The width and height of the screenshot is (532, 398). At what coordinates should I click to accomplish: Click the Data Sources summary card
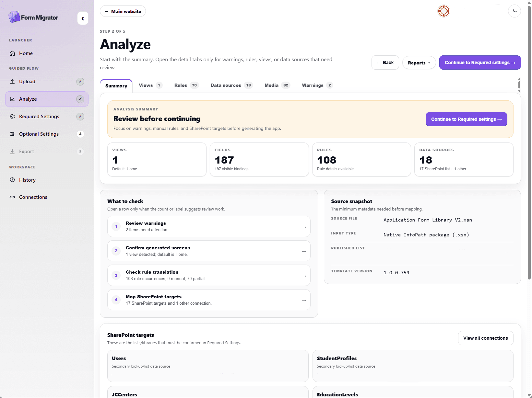(464, 160)
